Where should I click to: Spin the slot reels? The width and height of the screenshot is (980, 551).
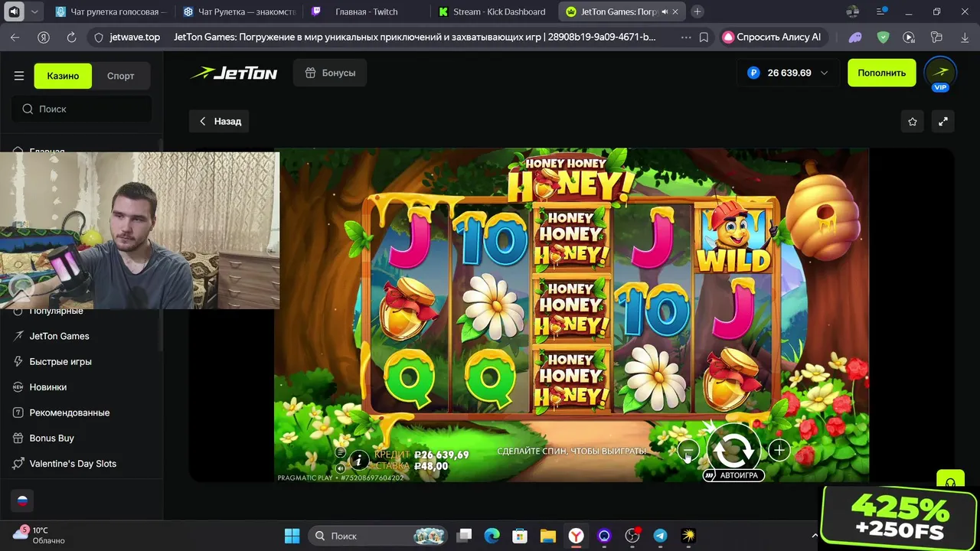[x=733, y=450]
